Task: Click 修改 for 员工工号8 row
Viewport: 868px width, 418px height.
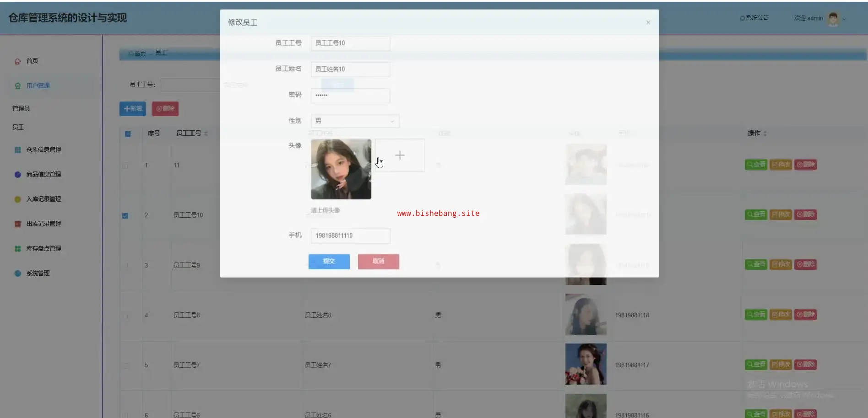Action: tap(781, 315)
